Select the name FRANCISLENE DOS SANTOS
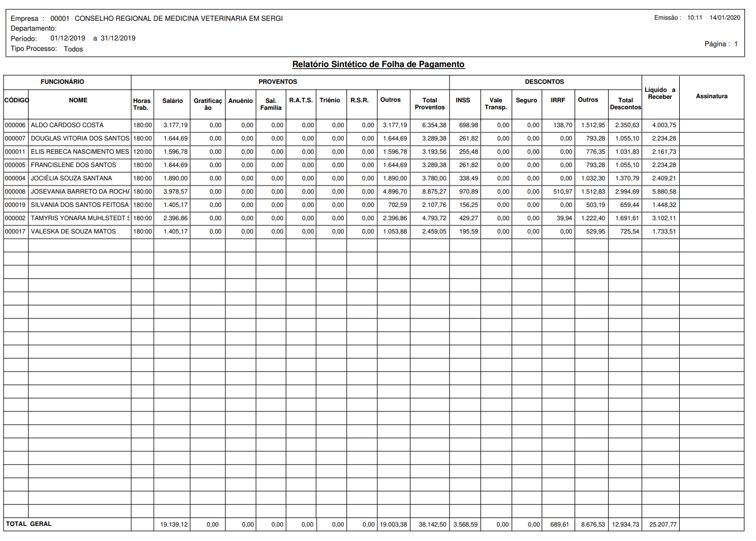756x541 pixels. (73, 165)
